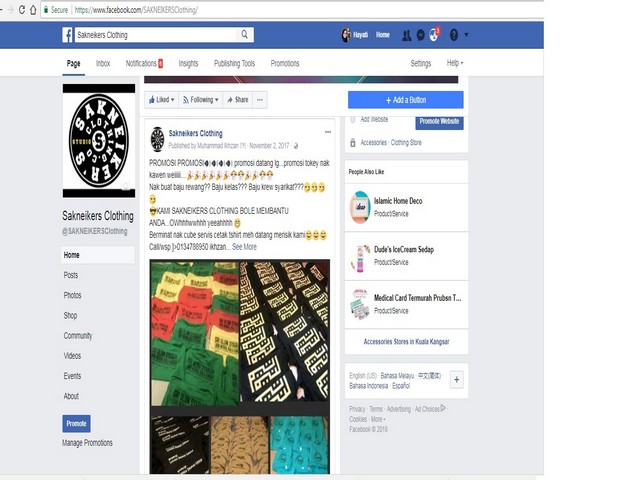
Task: Open the Liked dropdown
Action: coord(162,100)
